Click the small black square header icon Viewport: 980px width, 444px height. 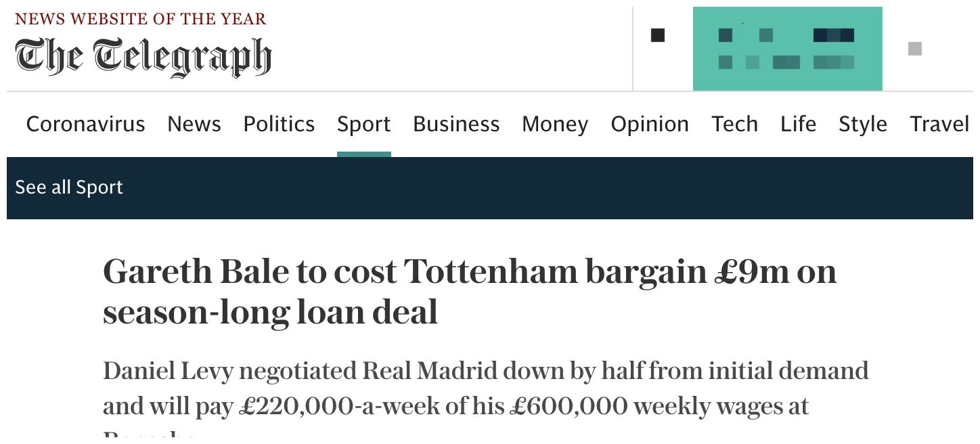(657, 35)
